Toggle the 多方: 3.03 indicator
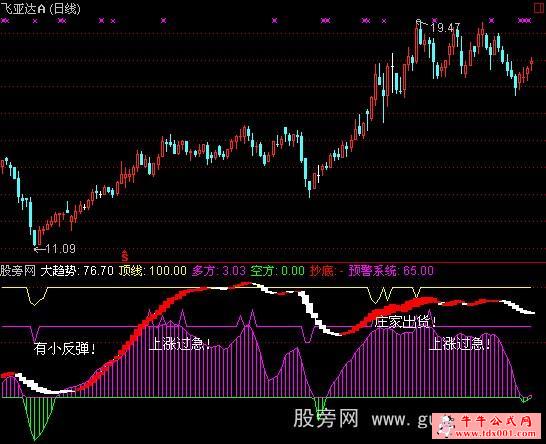546x444 pixels. (219, 271)
